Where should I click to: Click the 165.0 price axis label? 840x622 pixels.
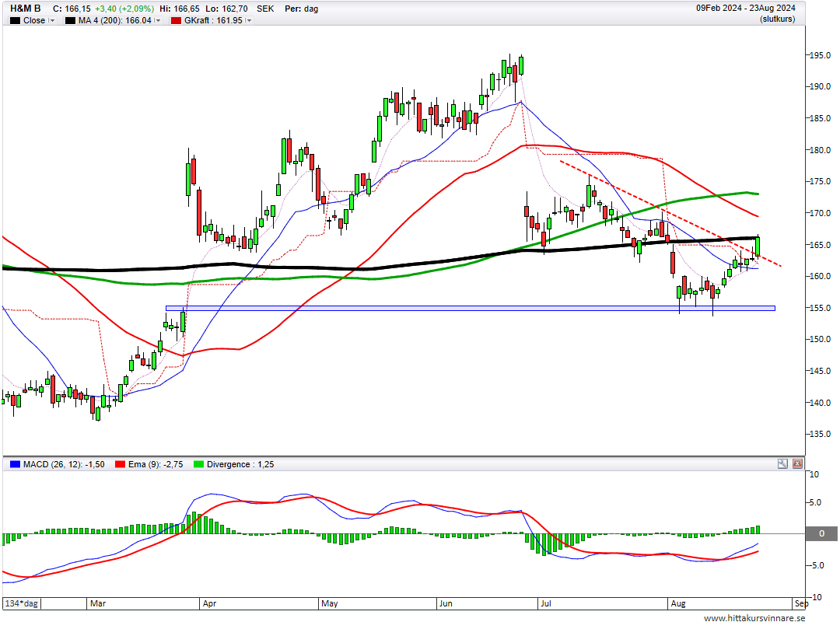(820, 245)
